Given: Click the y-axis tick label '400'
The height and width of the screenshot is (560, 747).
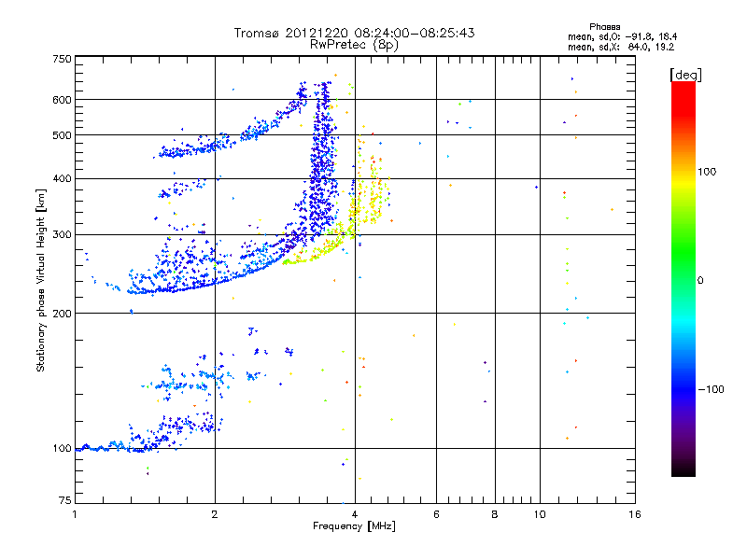Looking at the screenshot, I should pos(62,178).
